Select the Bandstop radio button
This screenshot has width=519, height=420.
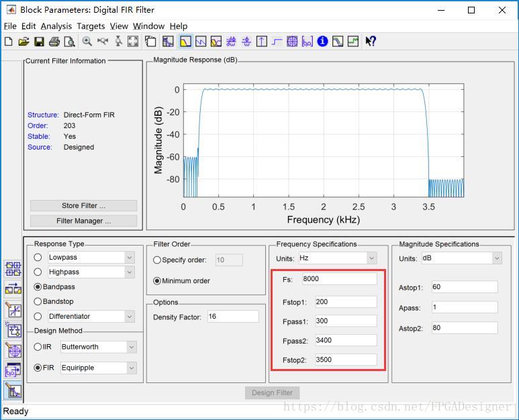pyautogui.click(x=38, y=301)
